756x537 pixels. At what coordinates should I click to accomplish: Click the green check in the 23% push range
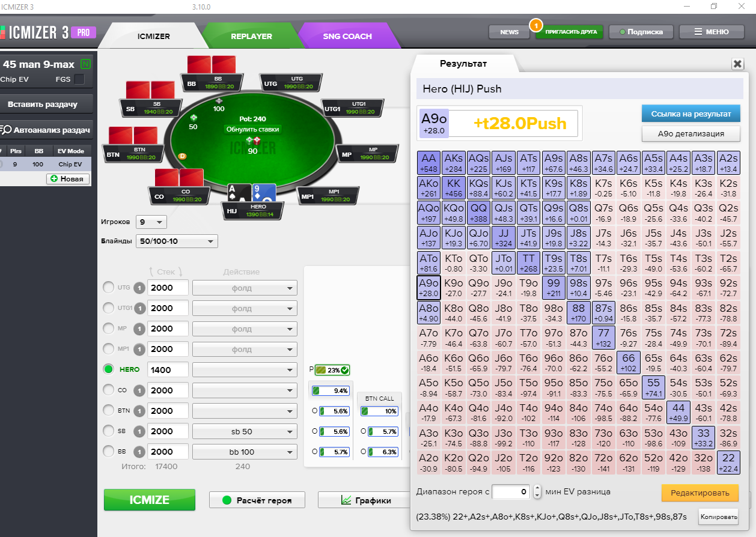click(x=344, y=370)
